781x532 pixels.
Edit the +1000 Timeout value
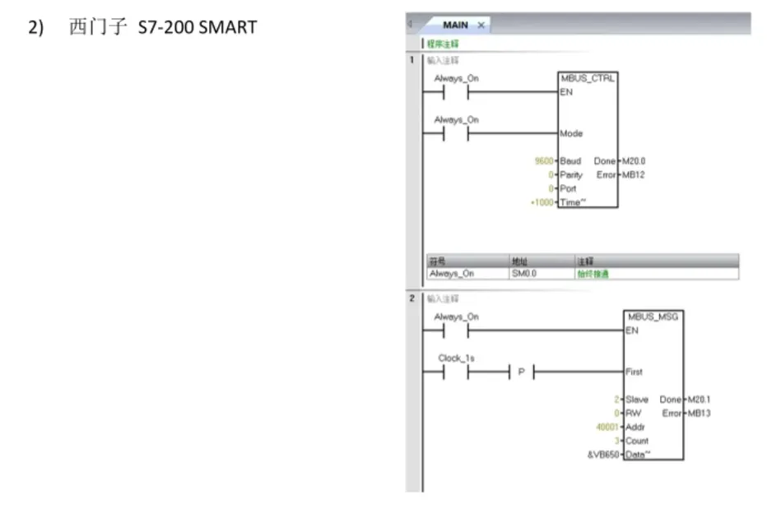[542, 202]
